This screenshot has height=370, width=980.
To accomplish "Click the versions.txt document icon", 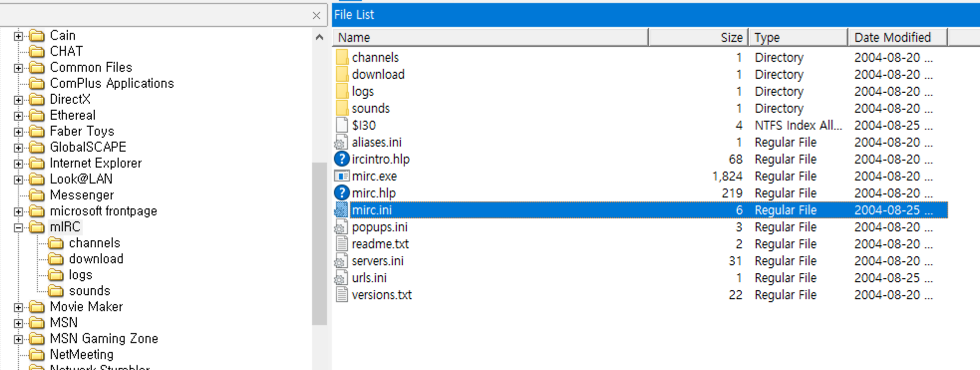I will 341,295.
